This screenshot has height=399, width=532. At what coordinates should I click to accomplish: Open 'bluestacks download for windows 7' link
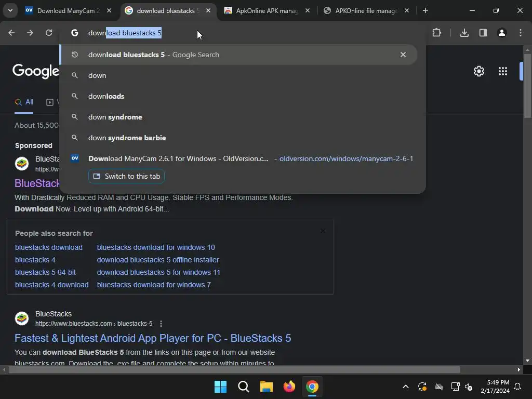tap(154, 285)
